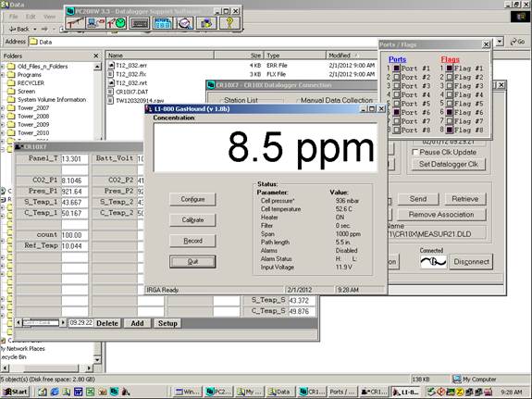Screen dimensions: 532x399
Task: Open the Connect tool with computer icon
Action: click(95, 23)
